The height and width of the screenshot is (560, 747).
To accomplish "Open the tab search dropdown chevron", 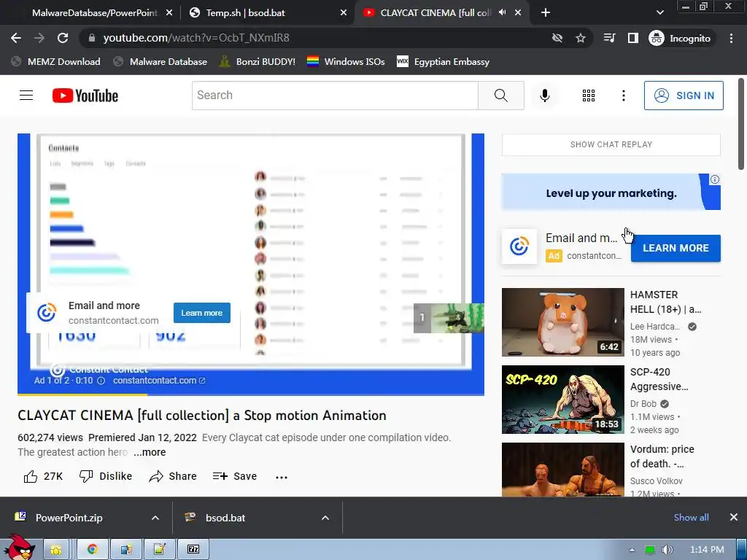I will tap(659, 13).
